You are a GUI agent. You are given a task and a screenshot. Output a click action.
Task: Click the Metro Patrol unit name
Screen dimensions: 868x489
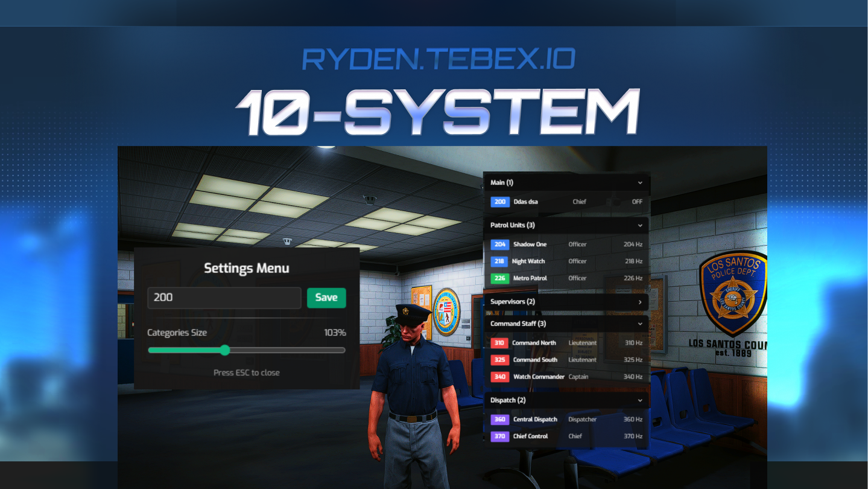(530, 278)
